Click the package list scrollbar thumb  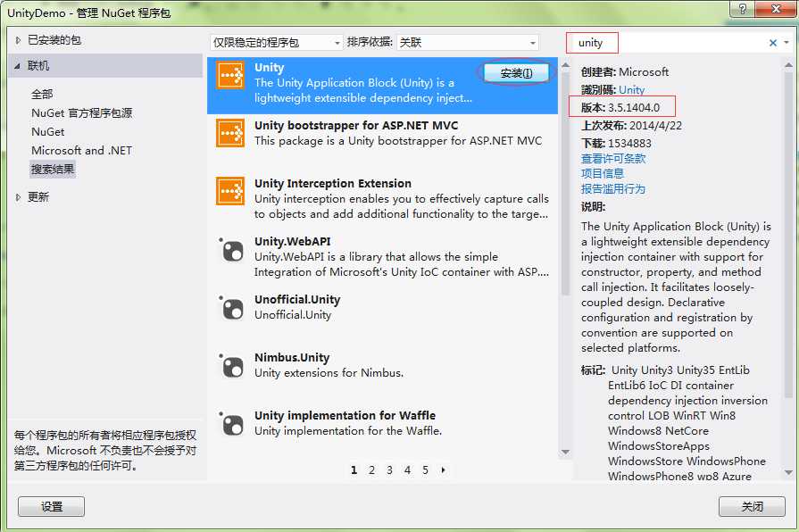coord(565,184)
